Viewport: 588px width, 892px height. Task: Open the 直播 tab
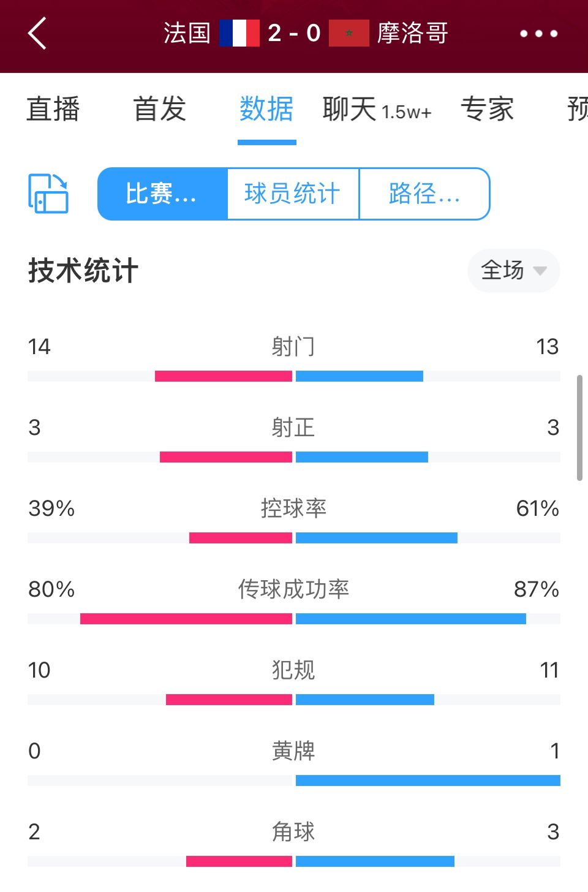(x=53, y=110)
